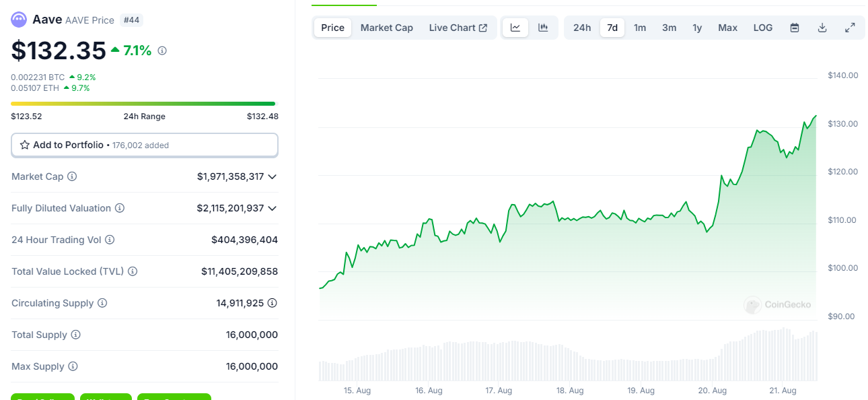
Task: Expand the Fully Diluted Valuation chevron
Action: pos(272,208)
